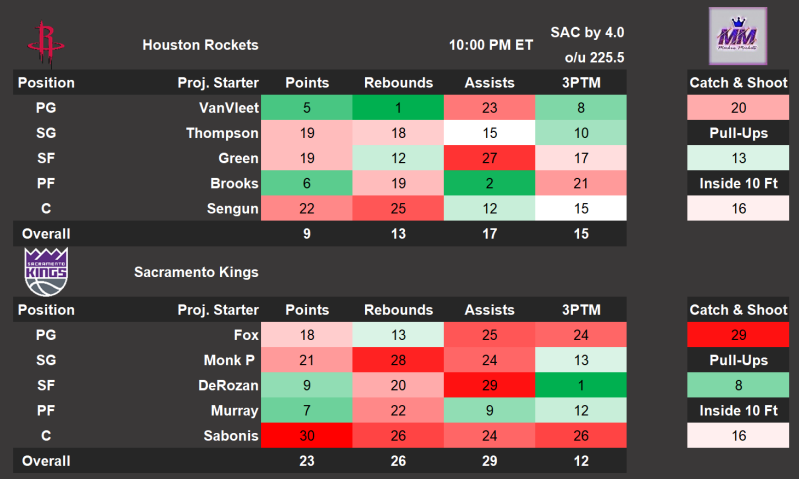Select the Sacramento Kings team name
Viewport: 799px width, 479px height.
click(196, 273)
